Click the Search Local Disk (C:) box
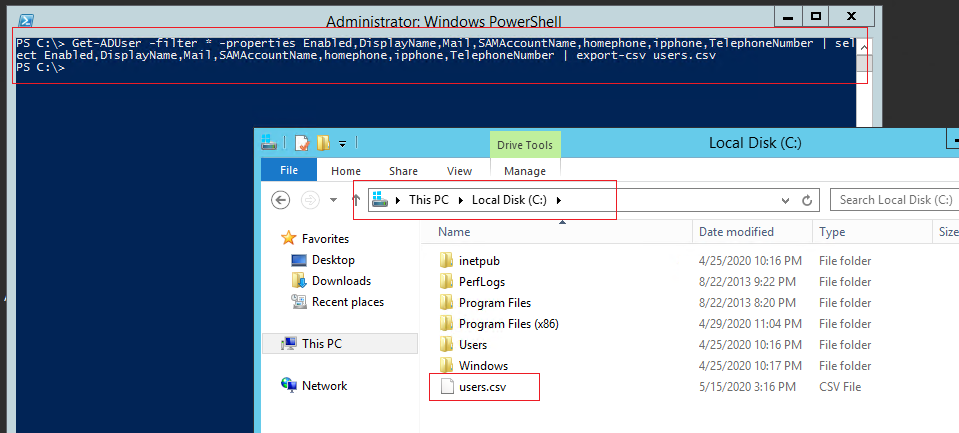The width and height of the screenshot is (959, 433). pos(895,199)
